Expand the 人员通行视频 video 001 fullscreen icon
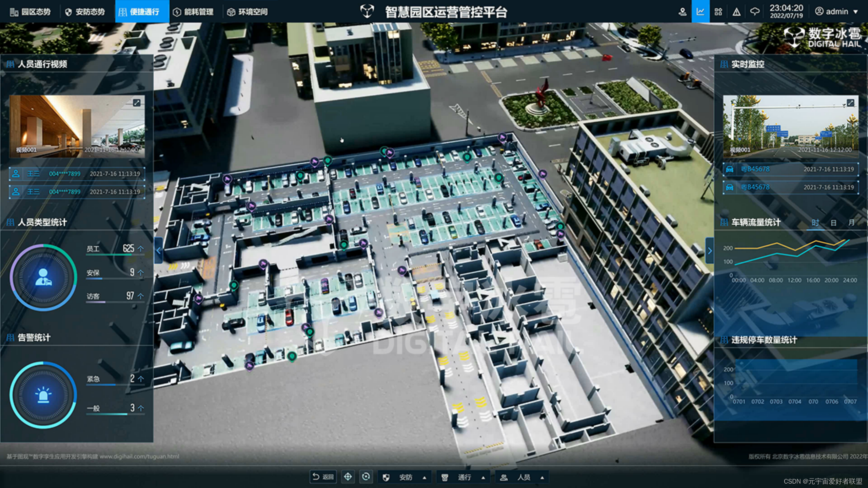The height and width of the screenshot is (488, 868). 137,103
